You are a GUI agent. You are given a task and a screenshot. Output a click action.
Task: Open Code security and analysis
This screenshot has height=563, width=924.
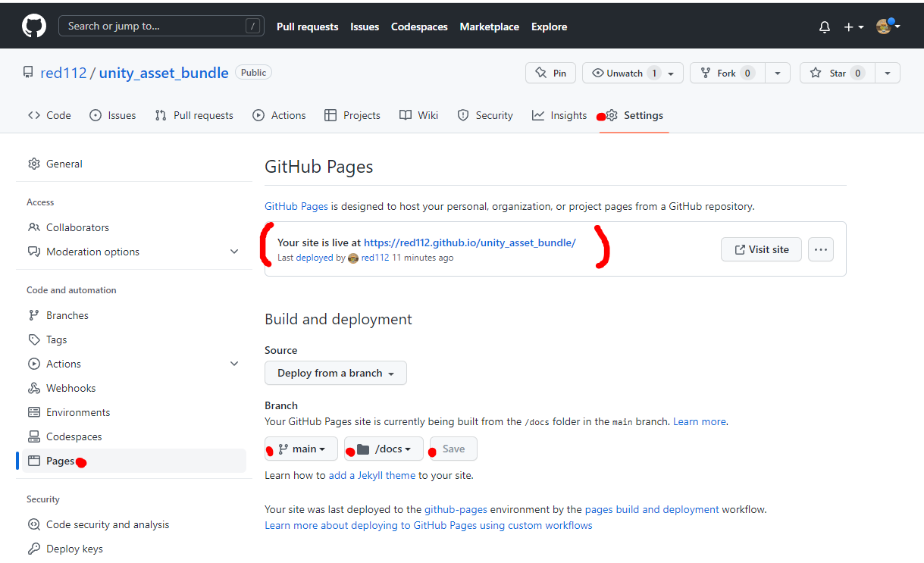click(x=134, y=524)
